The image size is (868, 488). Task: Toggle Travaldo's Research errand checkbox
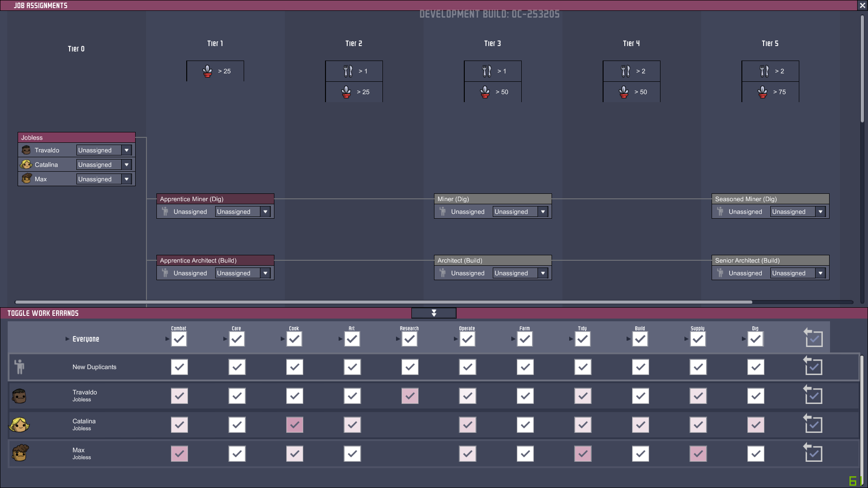coord(410,396)
